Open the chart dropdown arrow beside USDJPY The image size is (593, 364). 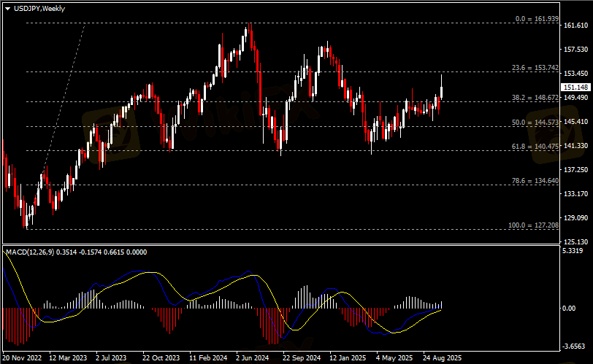pyautogui.click(x=7, y=9)
